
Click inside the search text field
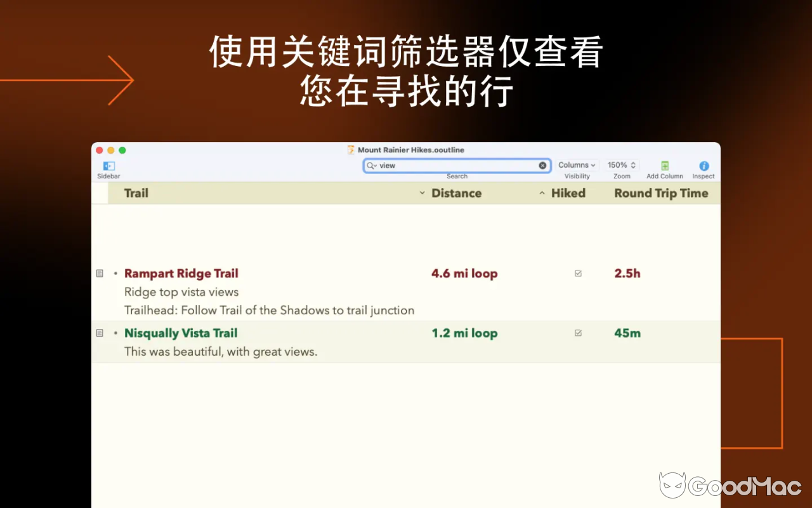coord(457,165)
